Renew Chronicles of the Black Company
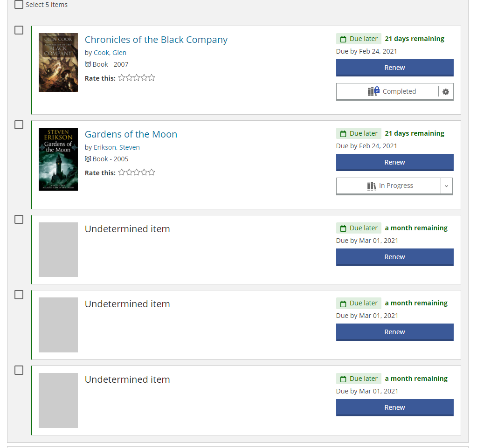This screenshot has width=477, height=448. tap(394, 68)
